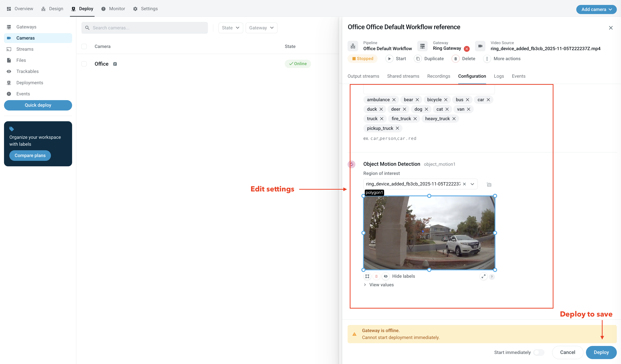Start the deployment with play button
Screen dimensions: 621x364
tap(389, 59)
